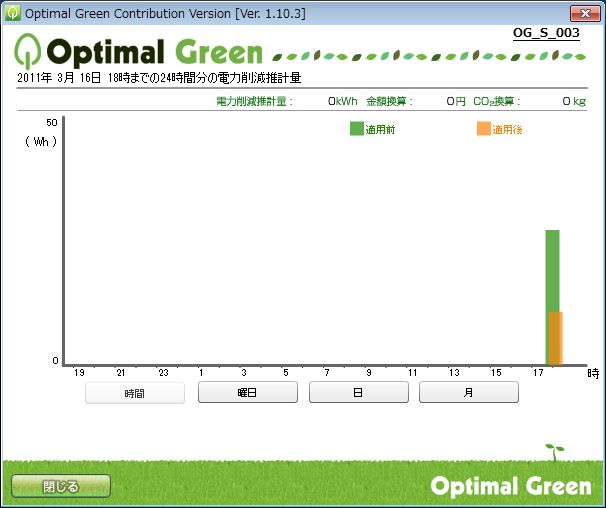Click the green 適用前 legend swatch
The height and width of the screenshot is (508, 606).
(357, 129)
